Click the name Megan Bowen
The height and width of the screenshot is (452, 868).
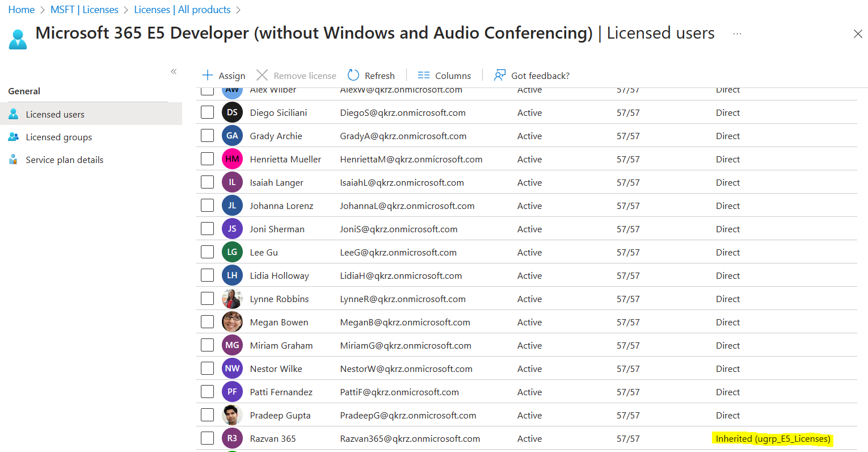coord(279,322)
